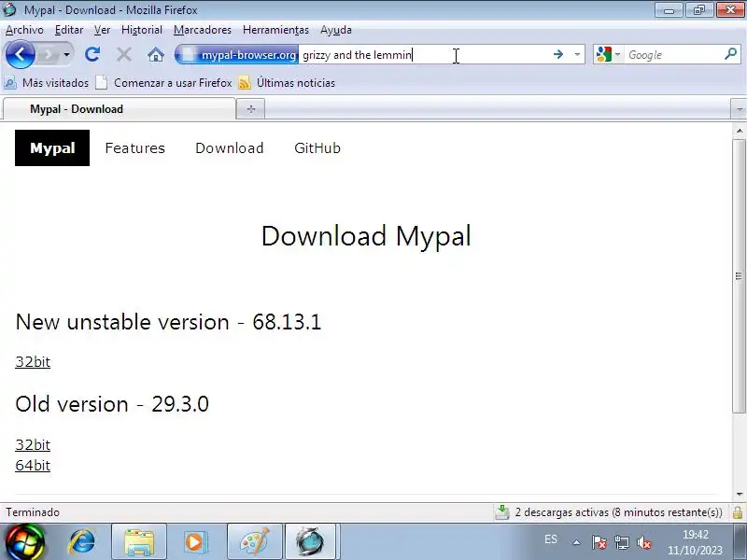The height and width of the screenshot is (560, 747).
Task: Open the Marcadores menu
Action: click(x=203, y=30)
